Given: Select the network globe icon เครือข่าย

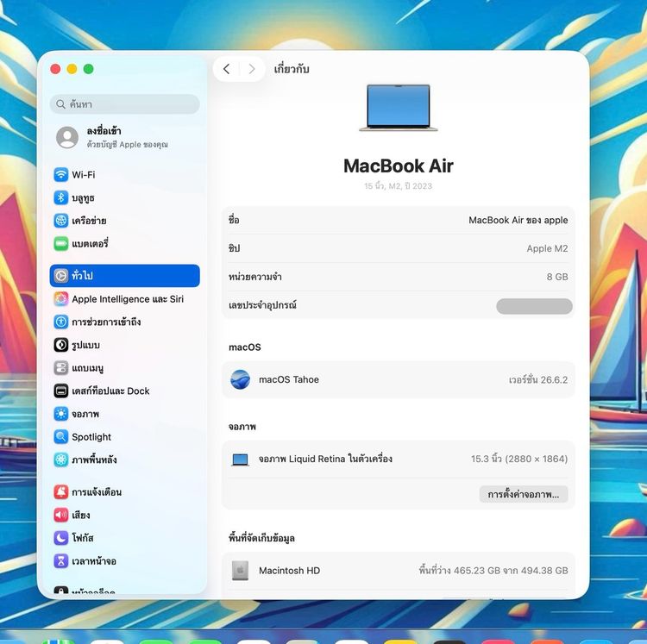Looking at the screenshot, I should 61,221.
